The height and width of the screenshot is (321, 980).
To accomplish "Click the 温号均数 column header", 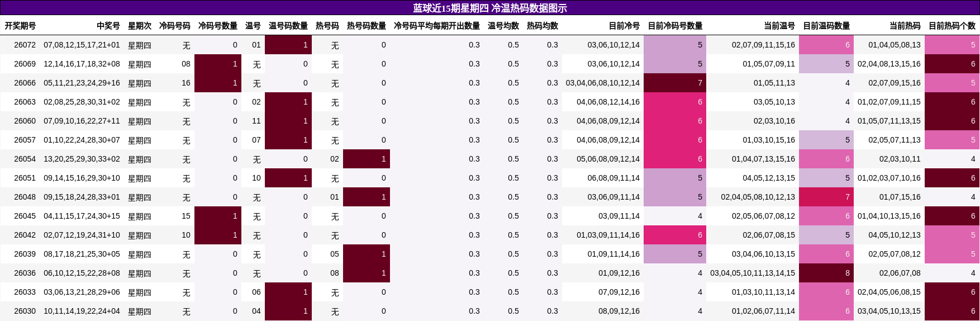I will click(503, 26).
